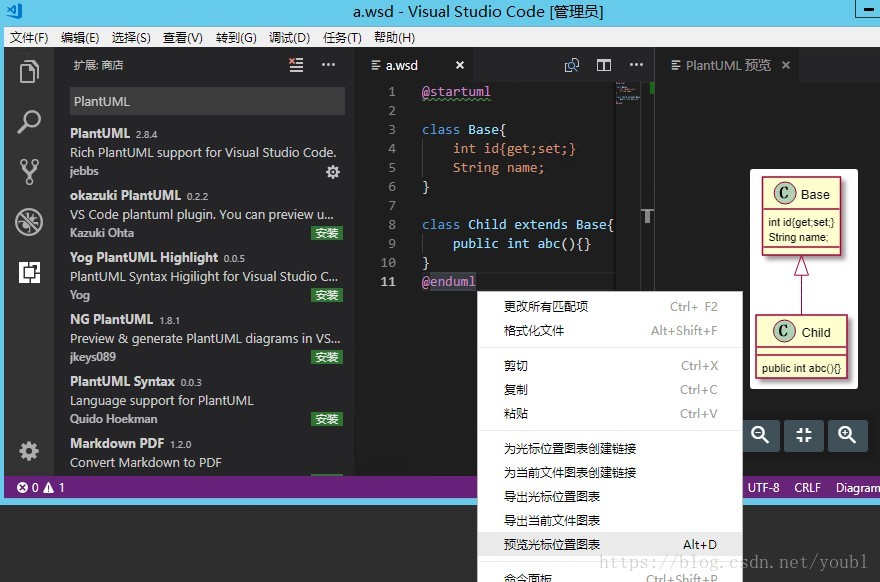
Task: Choose 复制 from context menu
Action: (610, 389)
